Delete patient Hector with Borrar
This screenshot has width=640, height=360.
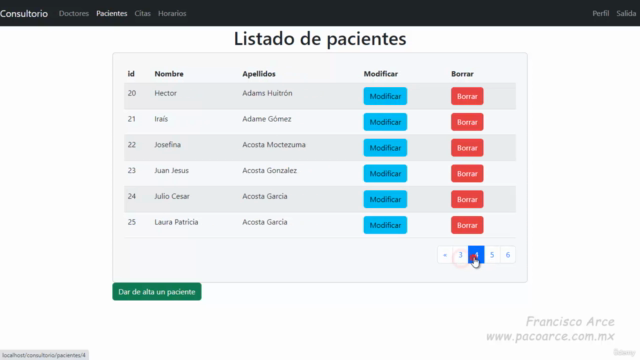coord(467,96)
